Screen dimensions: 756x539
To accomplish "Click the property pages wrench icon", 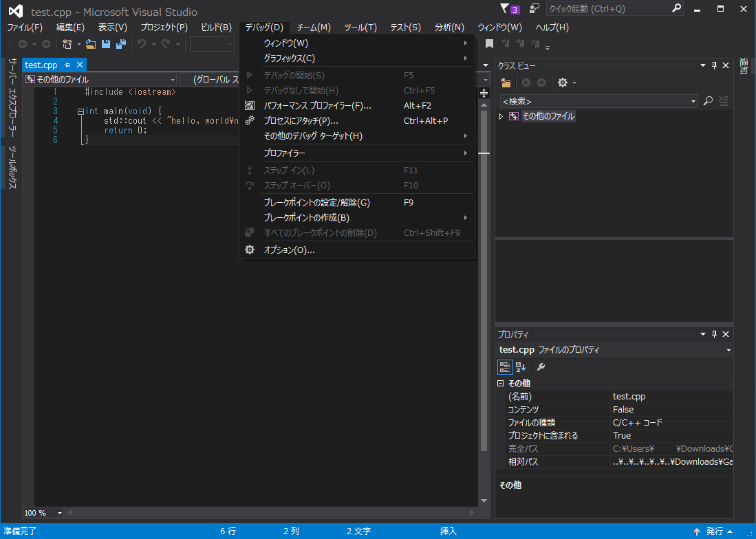I will pyautogui.click(x=541, y=367).
